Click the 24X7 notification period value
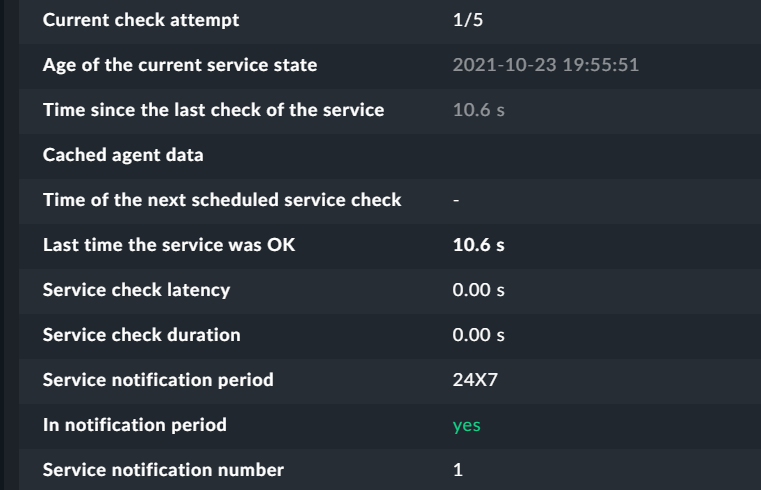761x490 pixels. (x=475, y=380)
